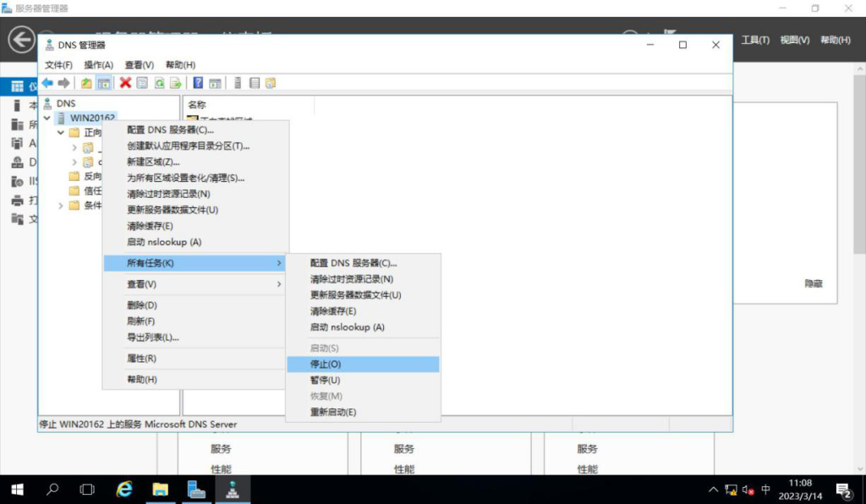
Task: Click the new zone folder toolbar icon
Action: click(271, 83)
